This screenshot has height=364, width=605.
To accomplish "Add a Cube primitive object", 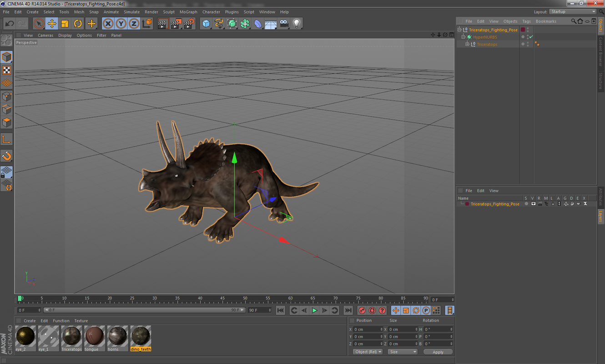I will click(x=206, y=23).
